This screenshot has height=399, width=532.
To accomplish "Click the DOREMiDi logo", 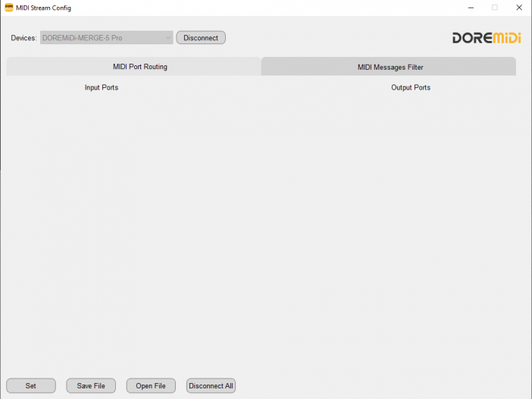I will tap(487, 38).
